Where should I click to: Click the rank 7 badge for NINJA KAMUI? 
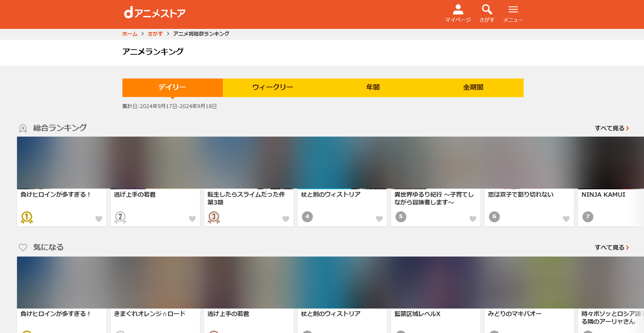point(588,216)
